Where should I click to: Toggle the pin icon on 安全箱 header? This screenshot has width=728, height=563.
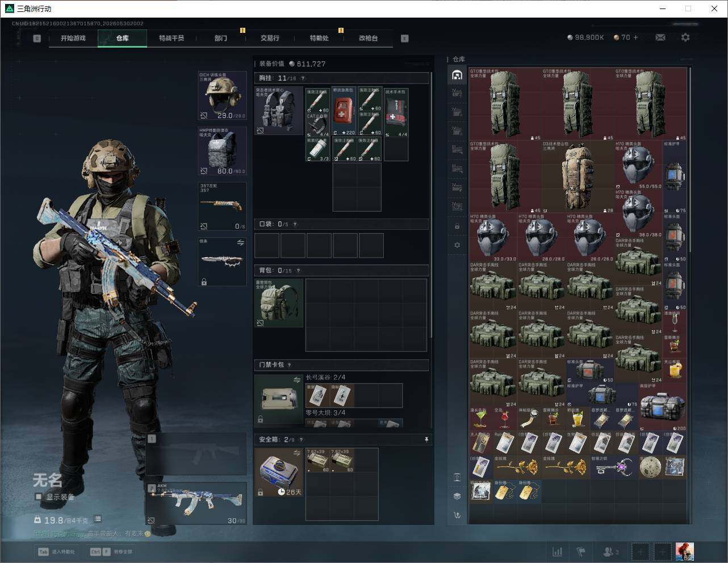[x=426, y=439]
